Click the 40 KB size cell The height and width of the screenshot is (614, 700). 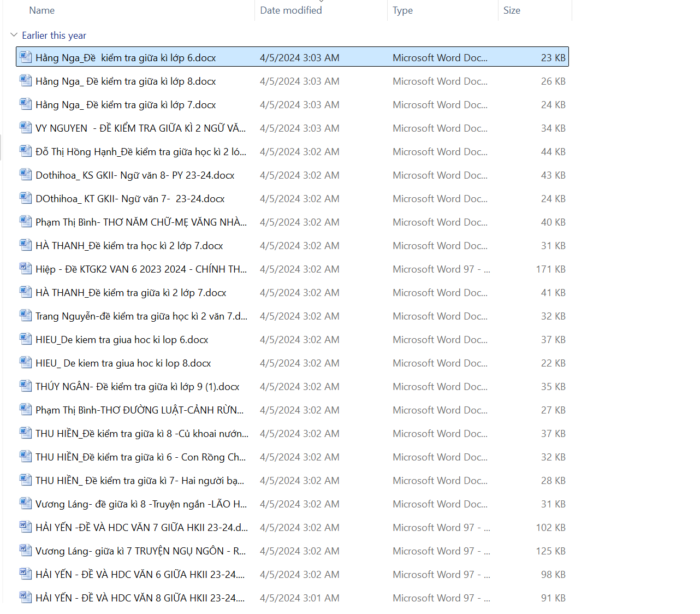(553, 222)
